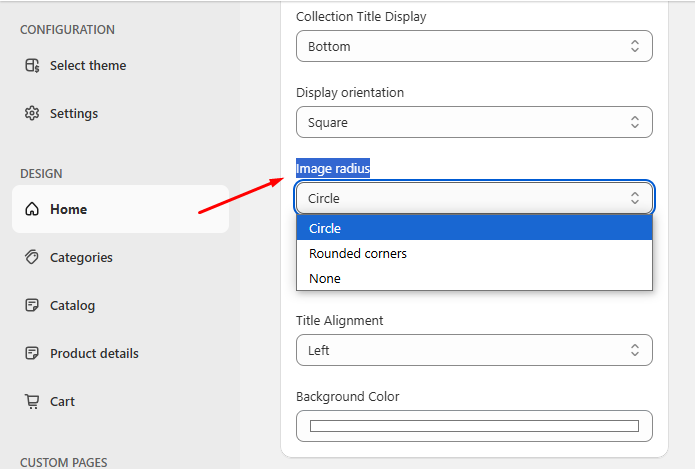Click the Product details page icon
Viewport: 695px width, 469px height.
[32, 353]
